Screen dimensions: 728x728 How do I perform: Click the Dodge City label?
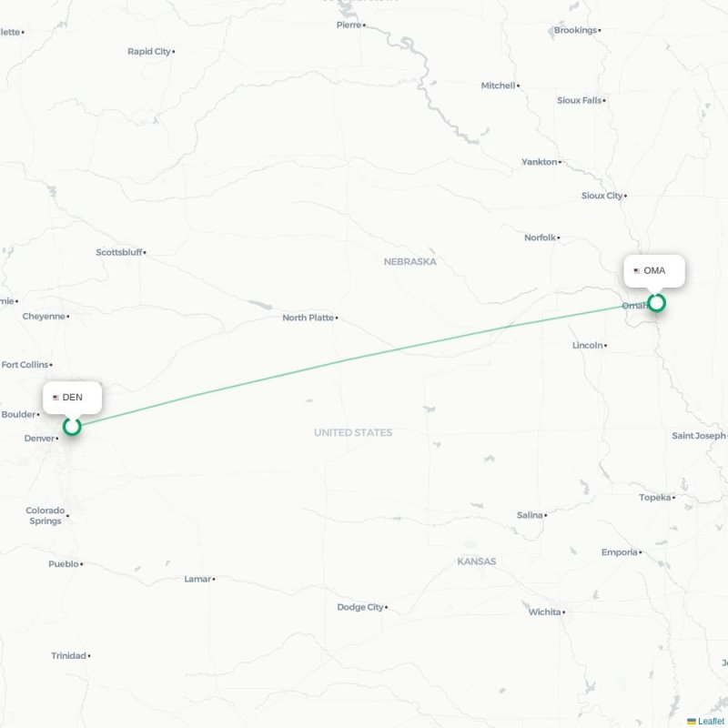tap(360, 607)
